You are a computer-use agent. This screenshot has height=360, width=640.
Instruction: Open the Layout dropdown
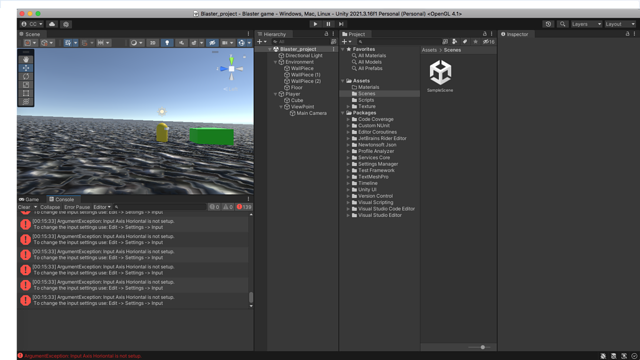(620, 24)
